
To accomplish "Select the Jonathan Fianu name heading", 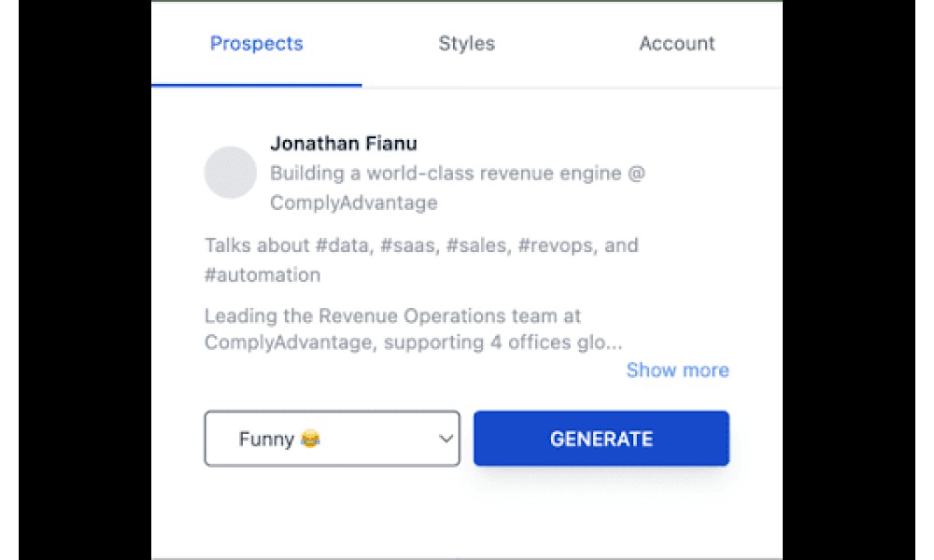I will click(x=343, y=144).
